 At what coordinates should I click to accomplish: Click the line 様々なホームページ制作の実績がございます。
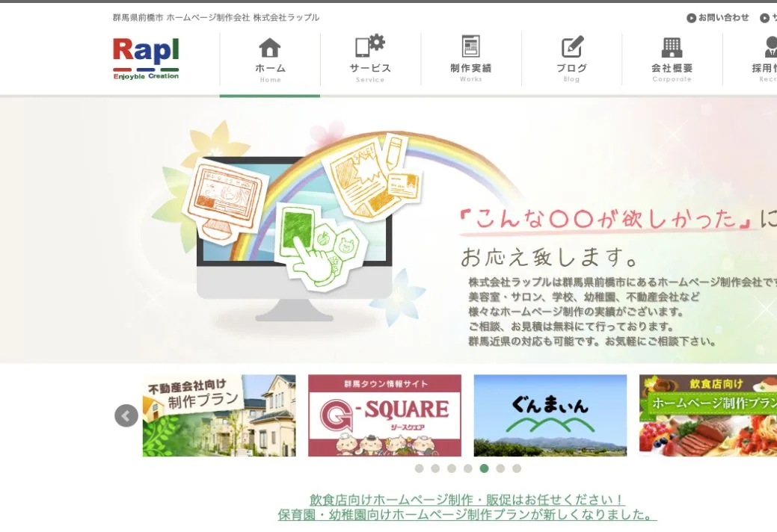576,312
